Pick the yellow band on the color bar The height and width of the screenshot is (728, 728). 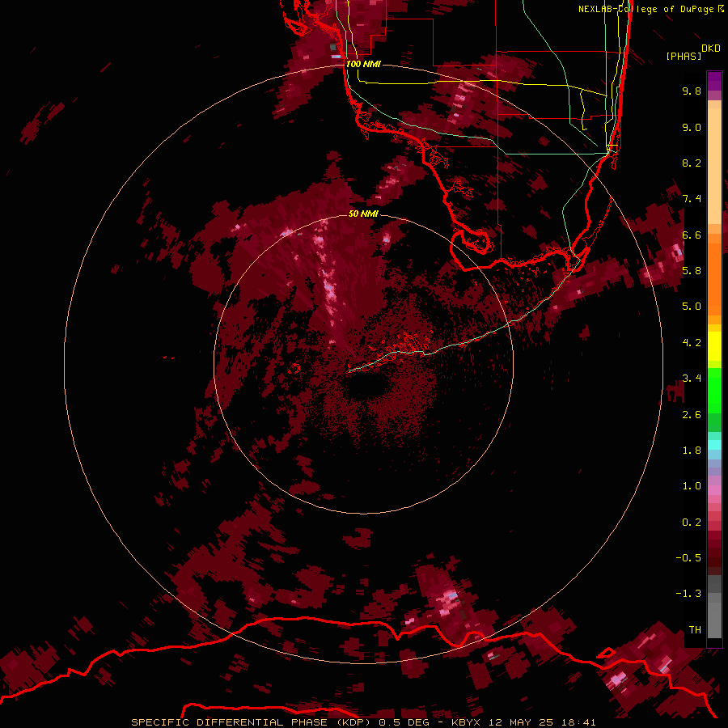pos(714,346)
